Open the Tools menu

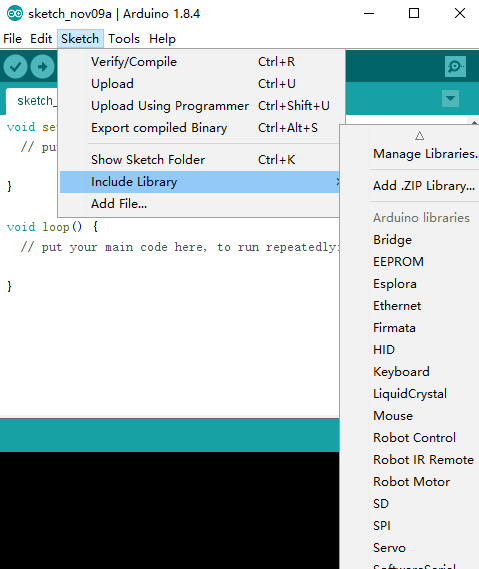click(x=124, y=38)
